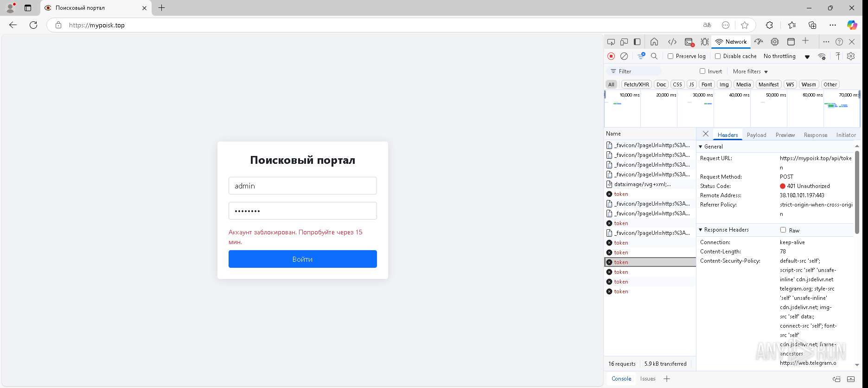Stop recording network log
This screenshot has width=868, height=388.
[611, 56]
